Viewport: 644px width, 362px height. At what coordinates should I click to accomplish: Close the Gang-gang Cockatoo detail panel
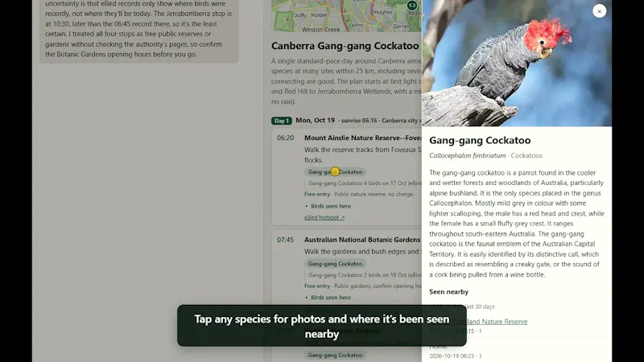(x=599, y=11)
